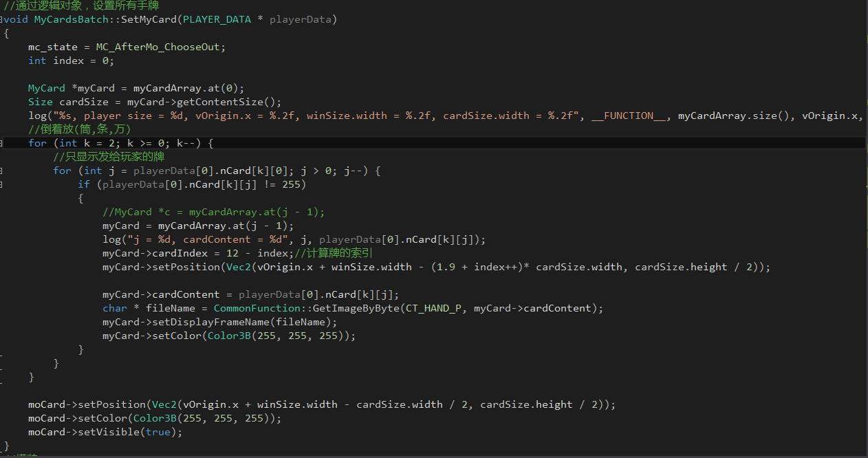The image size is (868, 458).
Task: Click 'moCard' in the moCard->setPosition line
Action: pos(47,404)
